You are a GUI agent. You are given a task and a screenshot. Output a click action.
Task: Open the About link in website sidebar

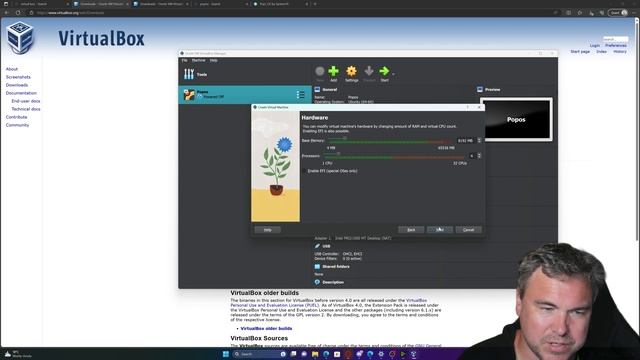point(11,69)
